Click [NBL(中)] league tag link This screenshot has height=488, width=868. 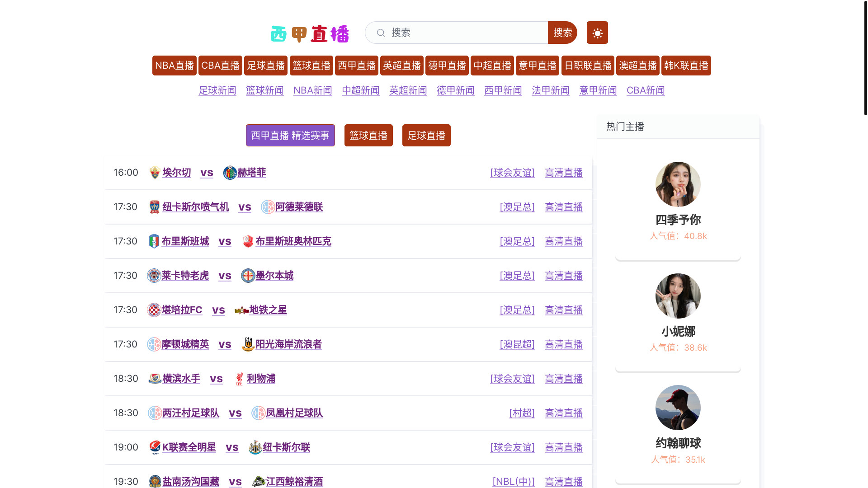[x=514, y=482]
